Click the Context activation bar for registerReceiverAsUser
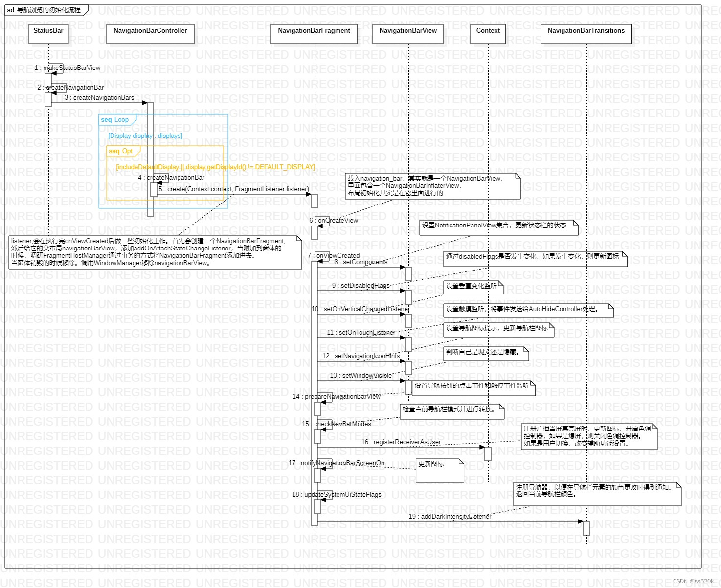Screen dimensions: 721x588 [488, 453]
